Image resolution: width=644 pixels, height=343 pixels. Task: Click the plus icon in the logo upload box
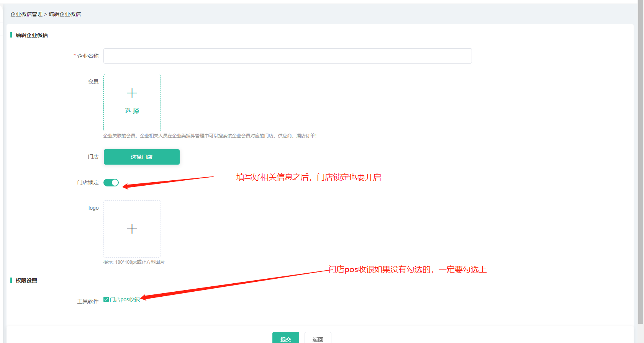[x=132, y=229]
